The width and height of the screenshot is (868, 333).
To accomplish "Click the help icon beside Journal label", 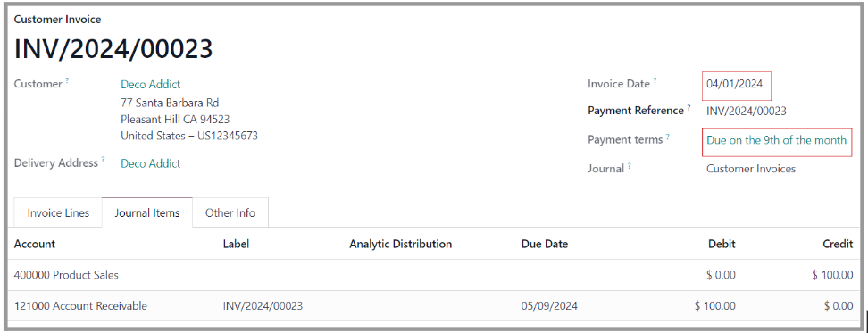I will (x=630, y=165).
